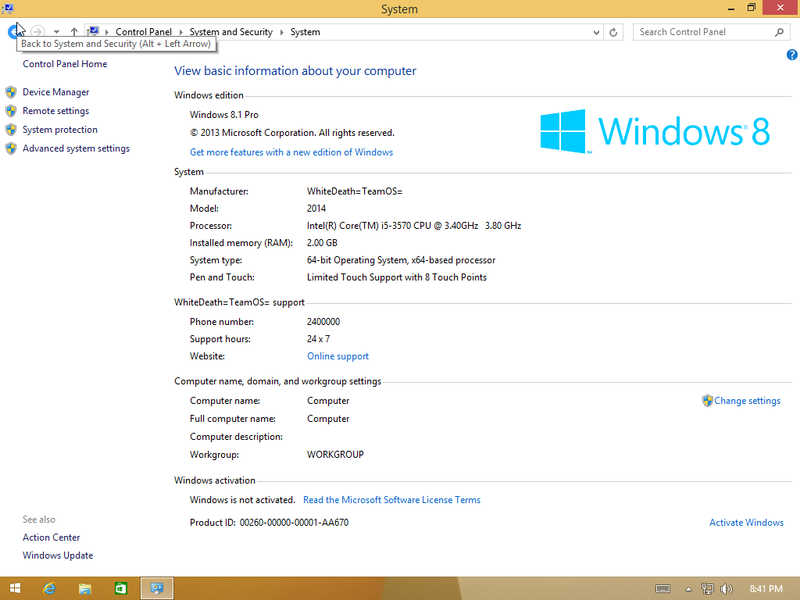Image resolution: width=800 pixels, height=600 pixels.
Task: Open the Start button on taskbar
Action: click(15, 588)
